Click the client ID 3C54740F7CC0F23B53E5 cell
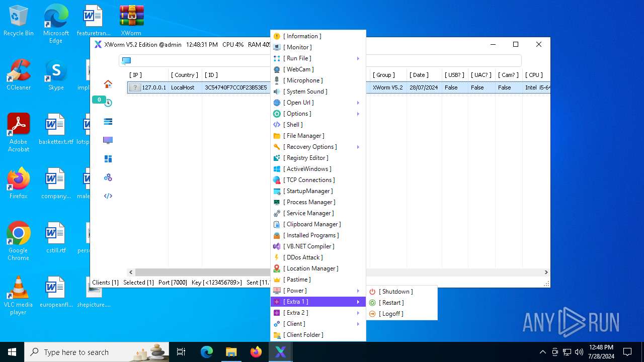Viewport: 644px width, 362px height. [235, 87]
